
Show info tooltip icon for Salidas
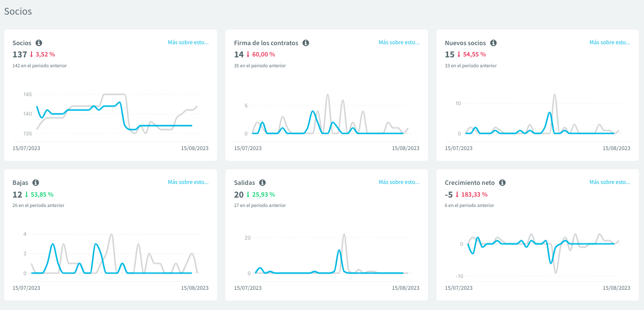(x=263, y=183)
